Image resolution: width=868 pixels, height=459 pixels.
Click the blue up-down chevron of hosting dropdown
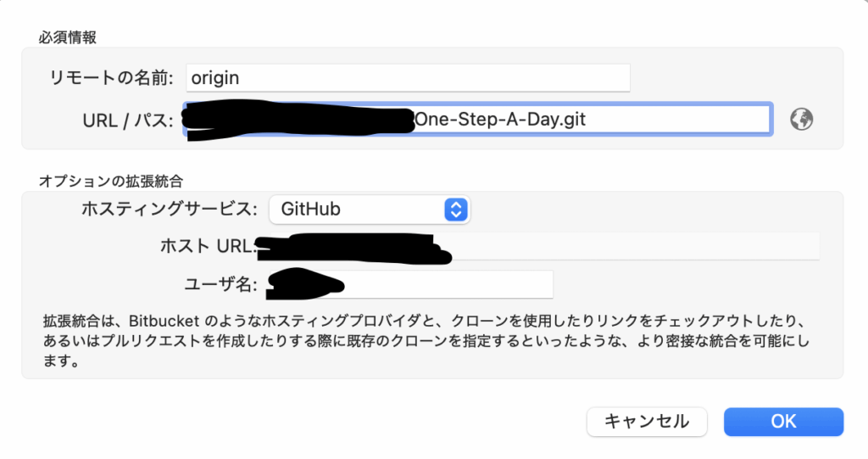455,210
